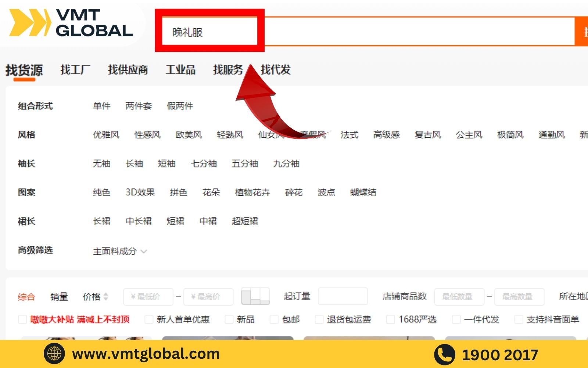Enable the 新人首单优惠 checkbox
Screen dimensions: 588x368
click(x=149, y=319)
